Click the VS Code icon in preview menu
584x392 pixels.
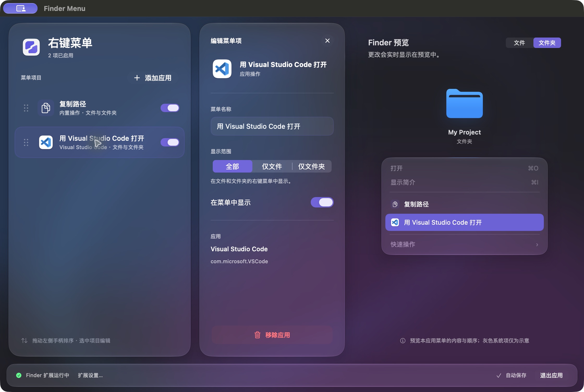[x=395, y=222]
